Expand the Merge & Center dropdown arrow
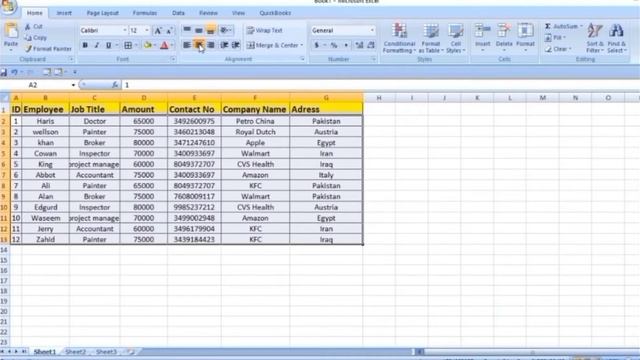The image size is (640, 360). 302,45
